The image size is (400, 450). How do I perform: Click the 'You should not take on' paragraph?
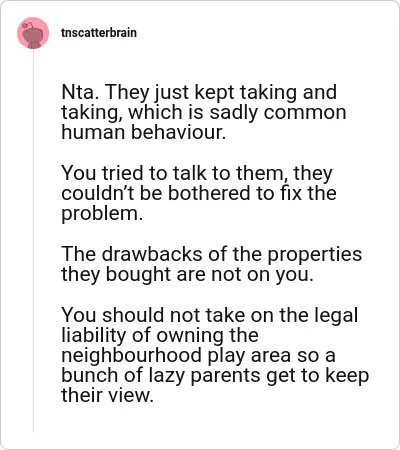click(x=215, y=355)
